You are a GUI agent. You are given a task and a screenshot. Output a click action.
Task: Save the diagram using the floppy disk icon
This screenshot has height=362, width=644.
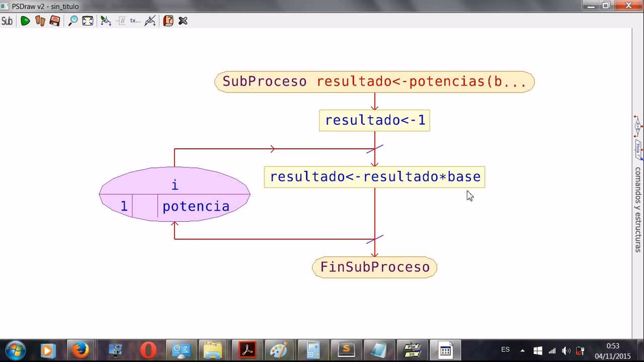click(55, 21)
